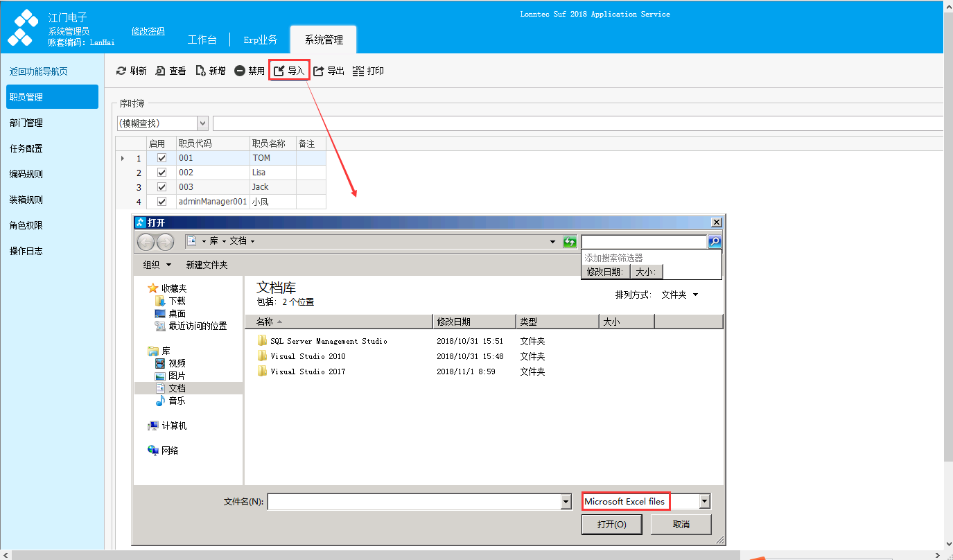Open the 组织 organize dropdown menu
The width and height of the screenshot is (953, 560).
157,265
